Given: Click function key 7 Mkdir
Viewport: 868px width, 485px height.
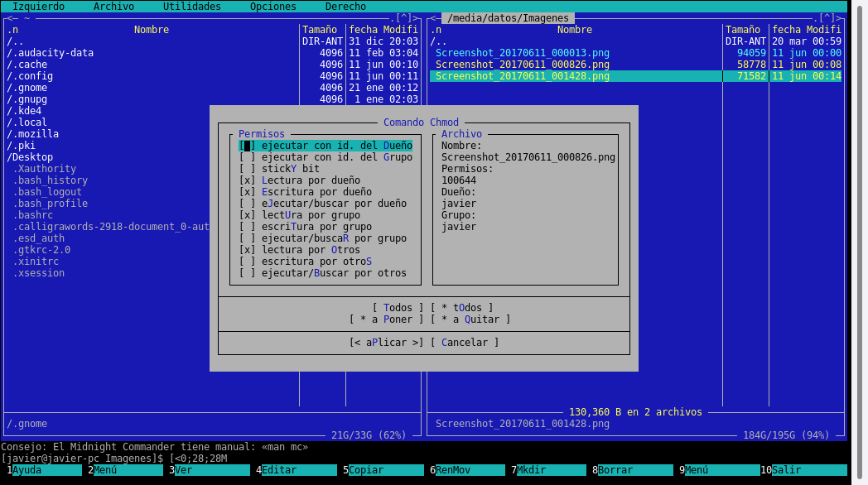Looking at the screenshot, I should coord(548,470).
